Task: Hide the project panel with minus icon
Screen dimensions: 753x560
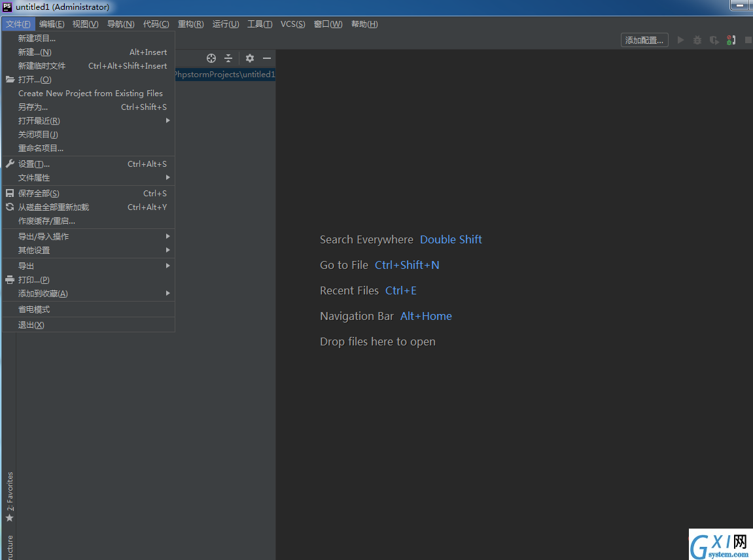Action: tap(267, 58)
